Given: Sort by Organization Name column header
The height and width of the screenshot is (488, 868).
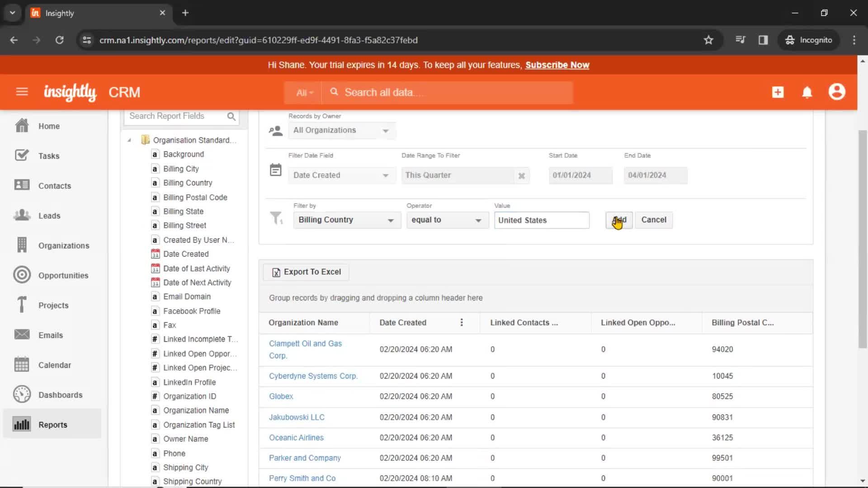Looking at the screenshot, I should pos(303,323).
